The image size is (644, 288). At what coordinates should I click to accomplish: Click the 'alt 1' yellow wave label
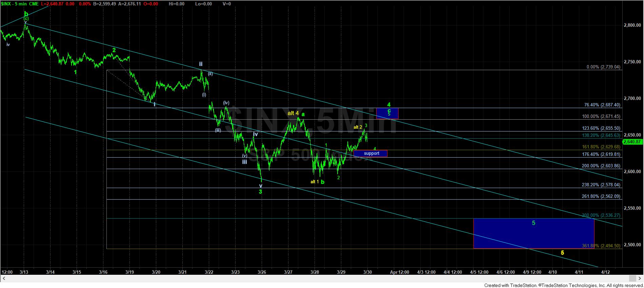click(315, 182)
